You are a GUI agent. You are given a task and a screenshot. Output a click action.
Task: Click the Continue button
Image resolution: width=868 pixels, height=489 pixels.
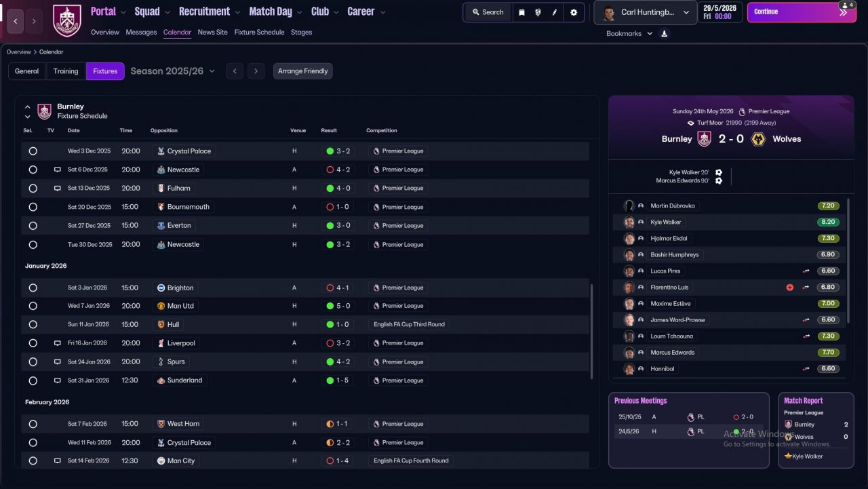coord(800,12)
